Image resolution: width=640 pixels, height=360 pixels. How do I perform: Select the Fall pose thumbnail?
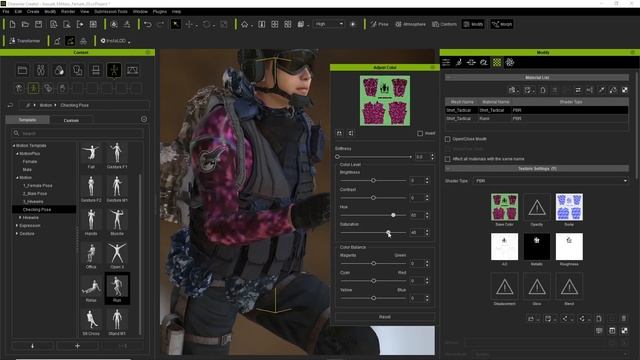pyautogui.click(x=91, y=156)
